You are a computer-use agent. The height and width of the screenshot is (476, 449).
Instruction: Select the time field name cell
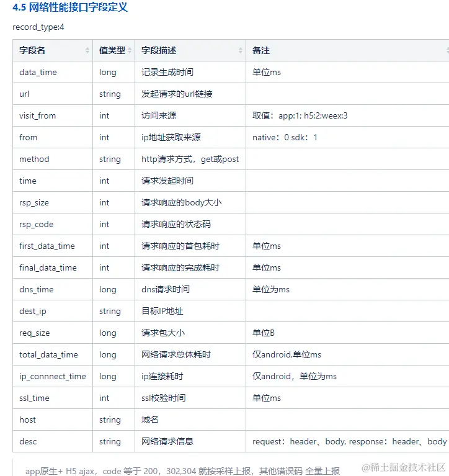point(53,181)
